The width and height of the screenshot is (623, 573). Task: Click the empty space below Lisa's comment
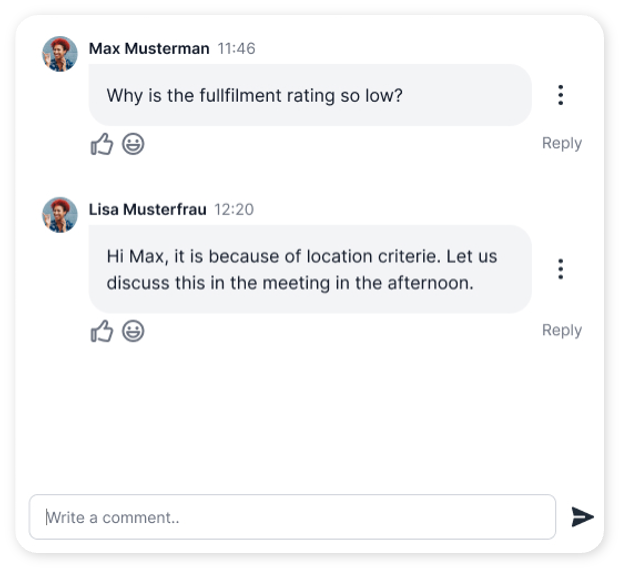[310, 420]
